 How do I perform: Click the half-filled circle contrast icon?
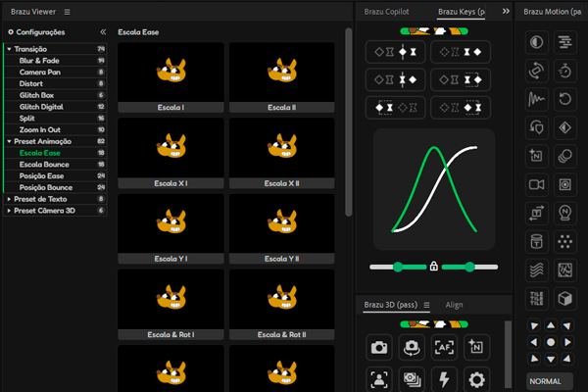point(536,42)
